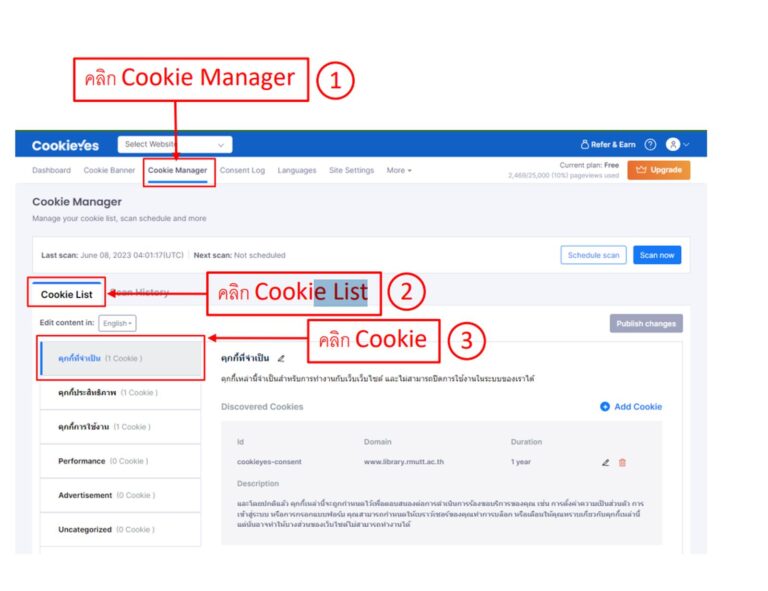Delete the cookieyes-consent cookie trash icon
Image resolution: width=768 pixels, height=591 pixels.
pos(622,462)
